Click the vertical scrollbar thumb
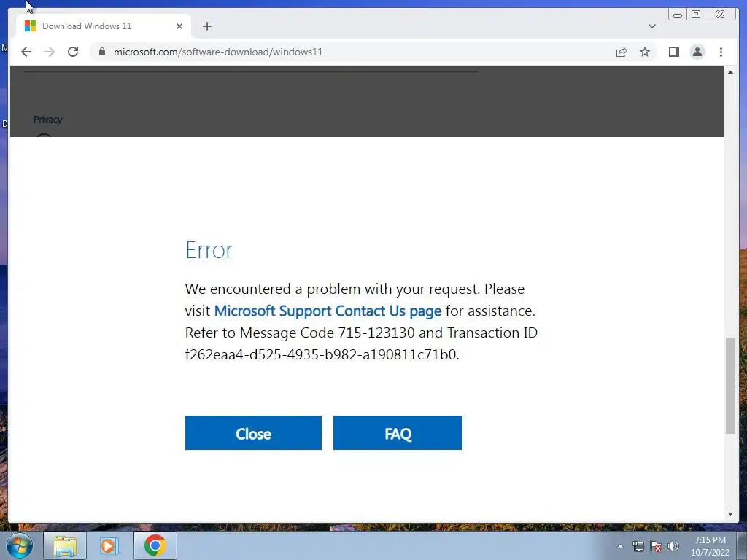Image resolution: width=747 pixels, height=560 pixels. click(730, 385)
